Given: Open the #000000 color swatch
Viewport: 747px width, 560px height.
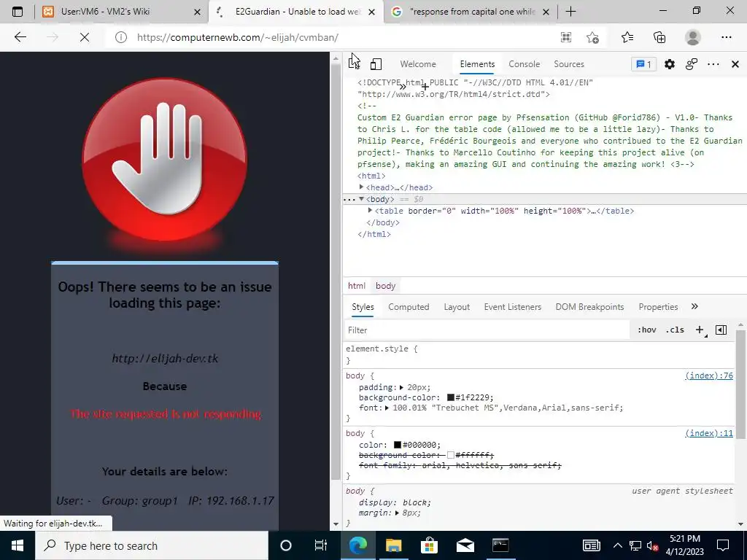Looking at the screenshot, I should [x=398, y=445].
